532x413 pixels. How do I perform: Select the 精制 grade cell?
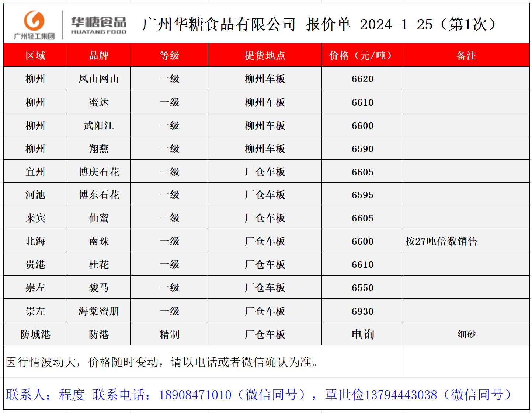(169, 334)
